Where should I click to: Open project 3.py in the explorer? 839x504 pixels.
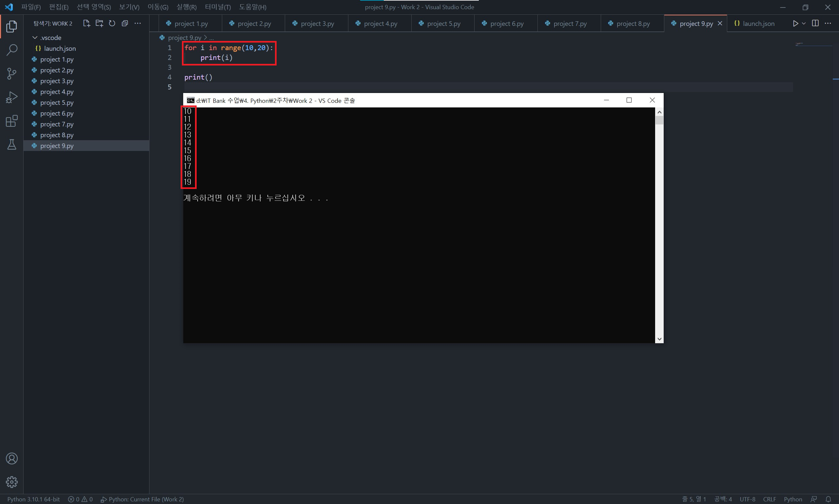(57, 81)
